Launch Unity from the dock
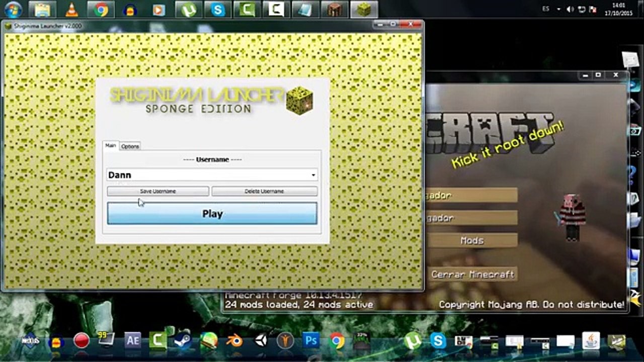The height and width of the screenshot is (362, 644). coord(261,340)
